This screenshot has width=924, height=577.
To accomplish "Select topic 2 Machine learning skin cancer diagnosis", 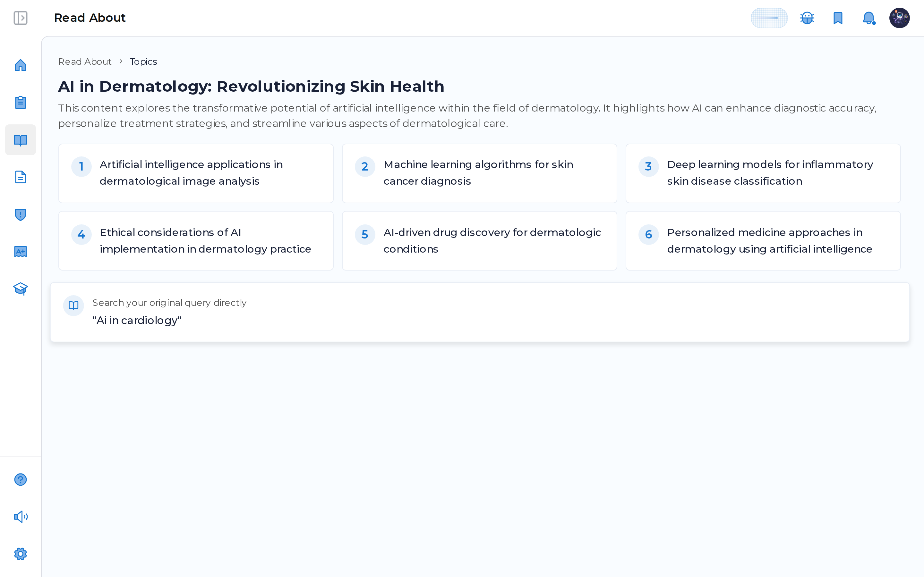I will click(480, 173).
